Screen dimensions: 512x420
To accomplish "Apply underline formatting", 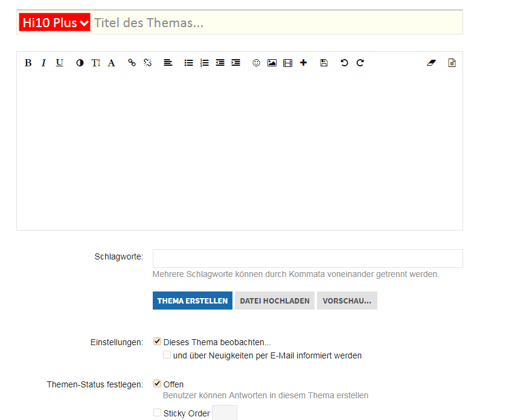I will point(59,63).
